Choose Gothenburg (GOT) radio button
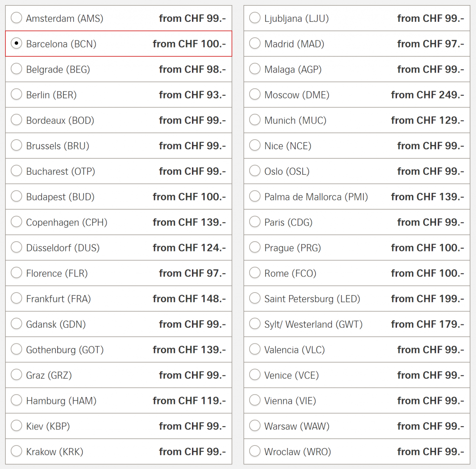476x469 pixels. 16,350
